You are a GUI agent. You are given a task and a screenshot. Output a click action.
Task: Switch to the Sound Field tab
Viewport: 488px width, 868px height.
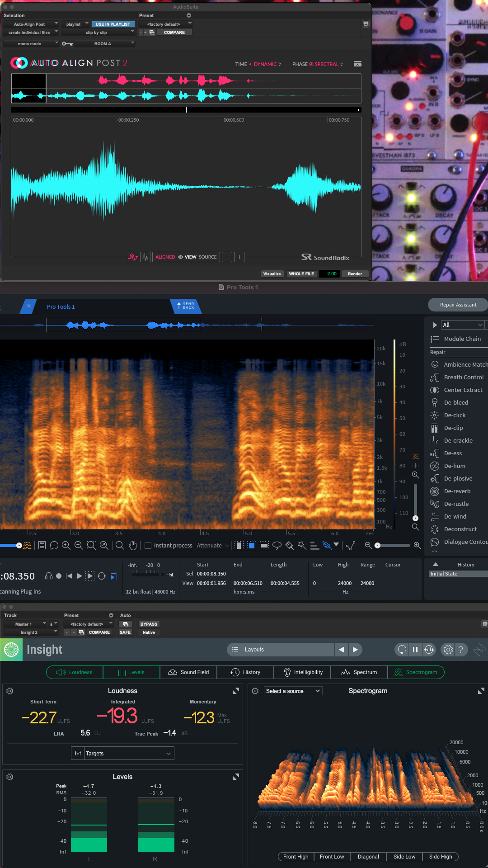coord(188,672)
